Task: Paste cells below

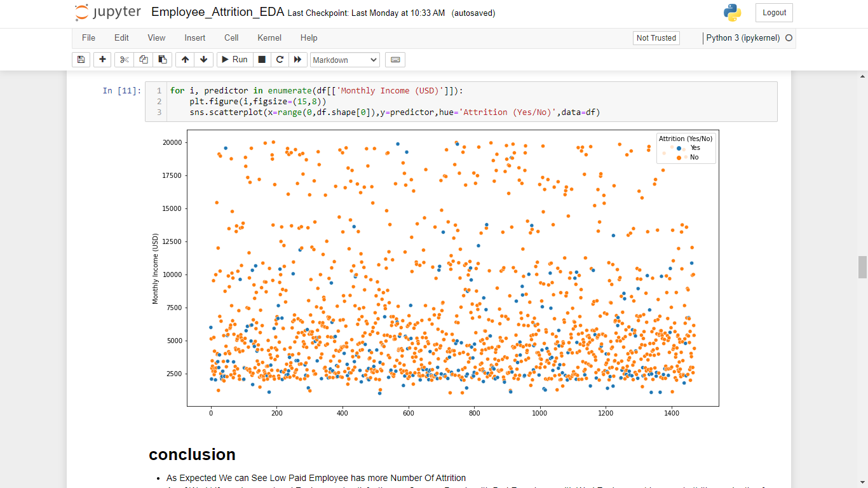Action: click(161, 59)
